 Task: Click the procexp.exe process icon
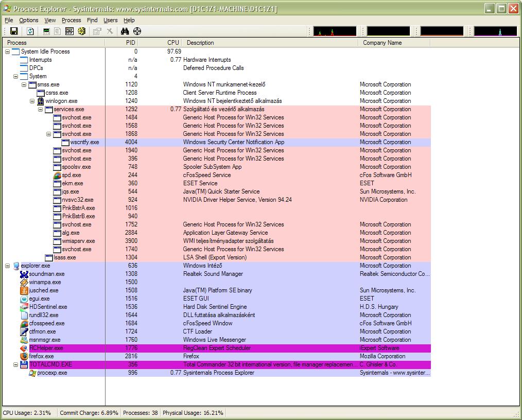pos(32,373)
